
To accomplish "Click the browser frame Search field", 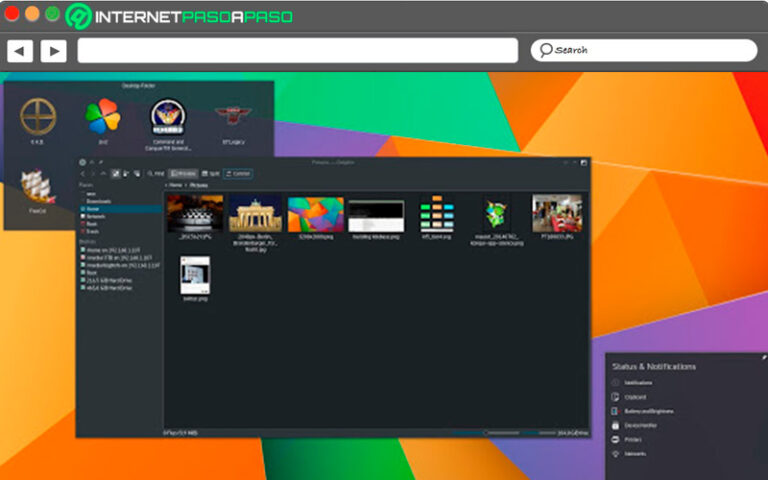I will coord(644,50).
